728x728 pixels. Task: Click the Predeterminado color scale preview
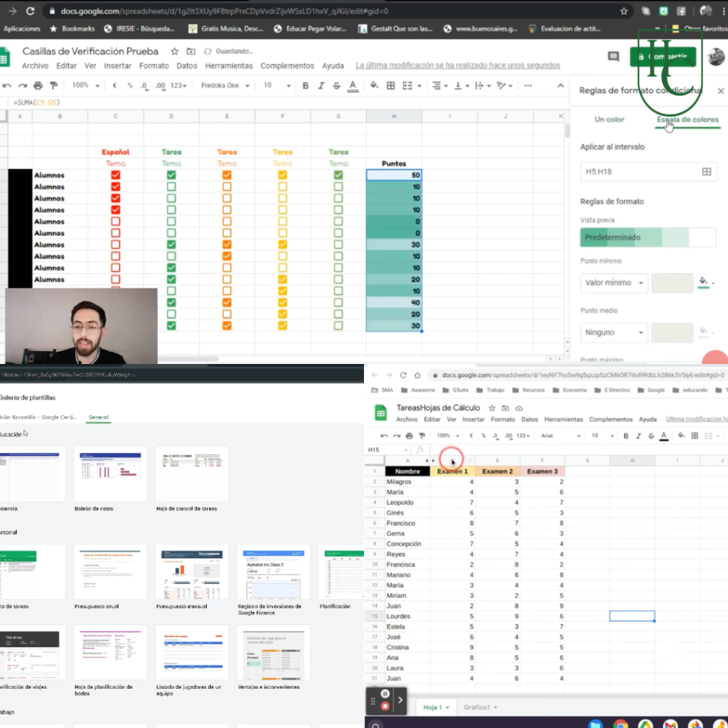point(648,237)
